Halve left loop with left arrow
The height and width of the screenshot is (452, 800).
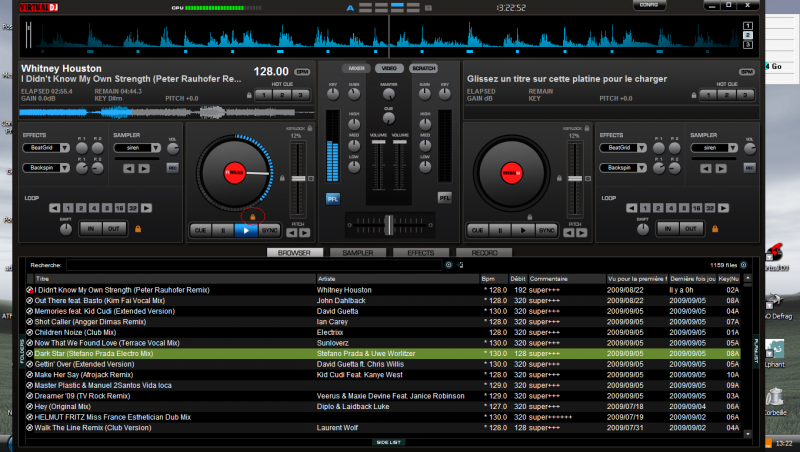pos(55,208)
